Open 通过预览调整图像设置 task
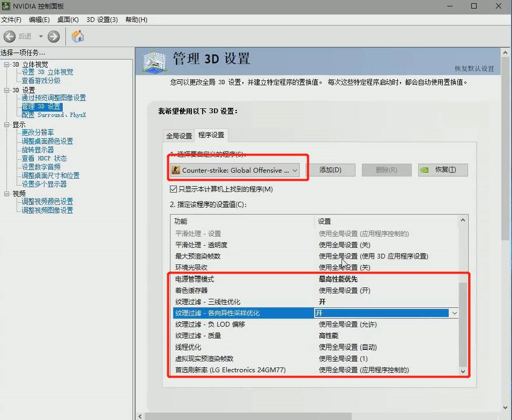The image size is (512, 420). tap(54, 98)
